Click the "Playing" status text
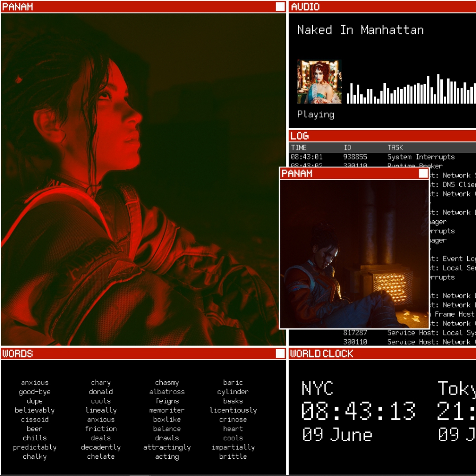This screenshot has height=476, width=476. 316,114
